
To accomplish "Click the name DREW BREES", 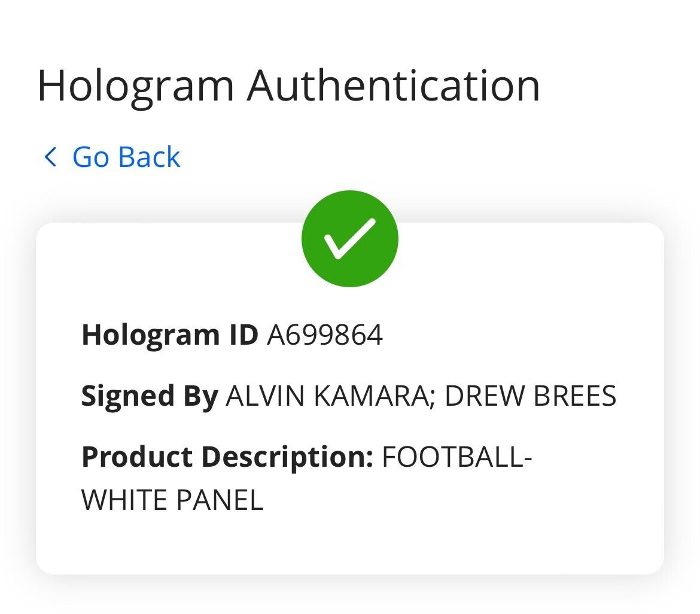I will (x=531, y=396).
